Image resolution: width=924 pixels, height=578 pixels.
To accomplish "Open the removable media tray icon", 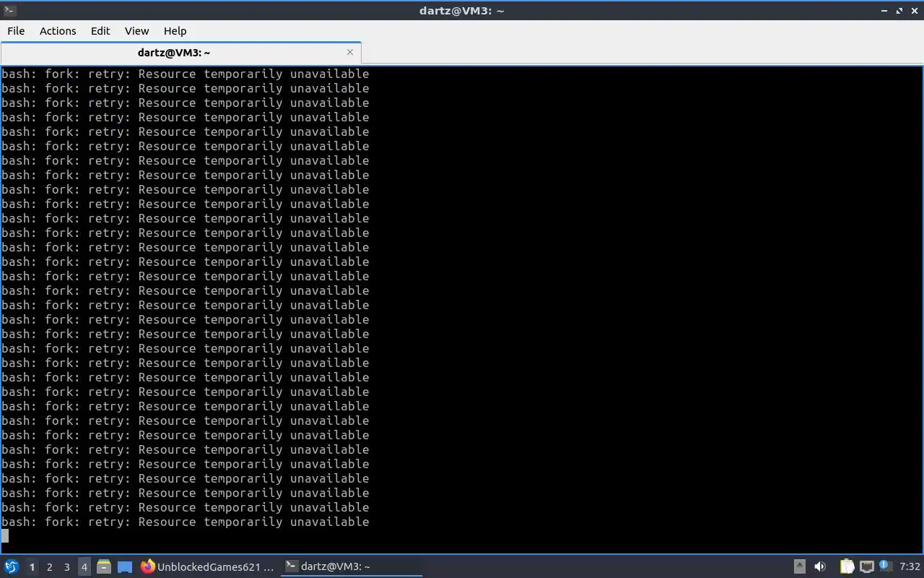I will pos(799,566).
